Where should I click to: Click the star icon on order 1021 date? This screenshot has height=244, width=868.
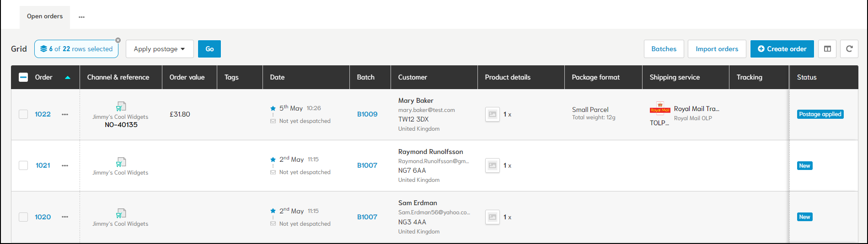click(273, 159)
